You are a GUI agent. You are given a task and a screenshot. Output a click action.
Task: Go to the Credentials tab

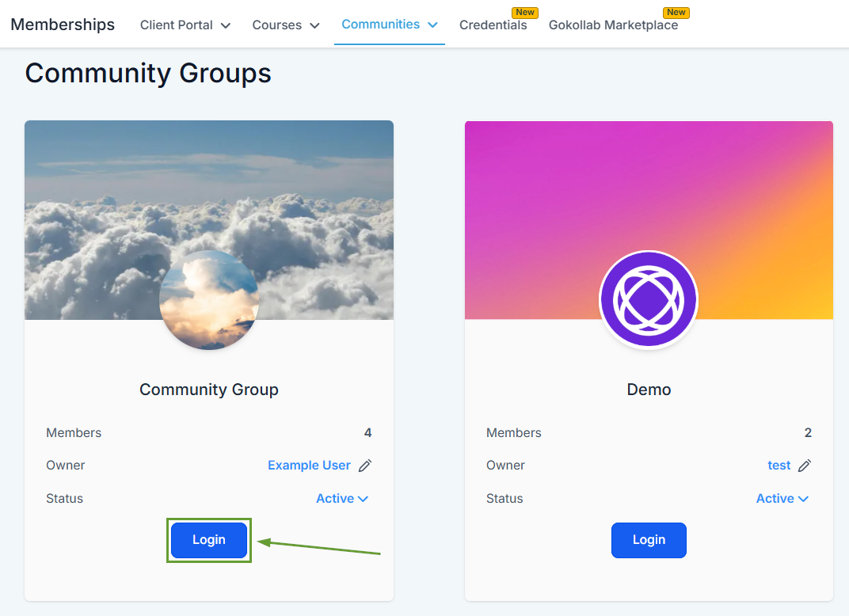(493, 25)
